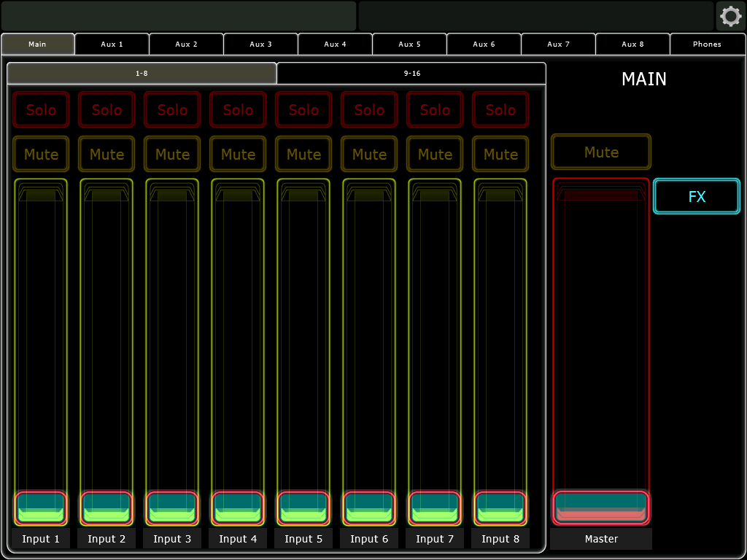Enable Solo for Input 8

tap(500, 110)
